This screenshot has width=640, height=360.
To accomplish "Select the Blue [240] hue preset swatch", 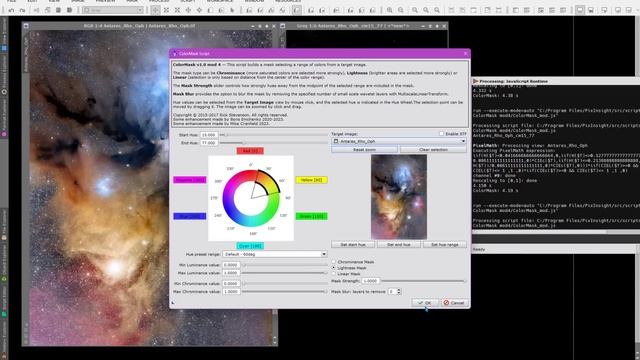I will tap(190, 216).
